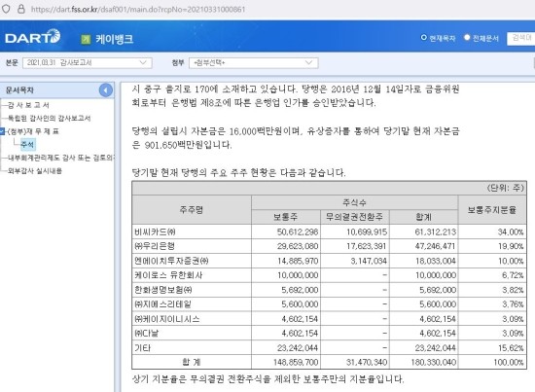The image size is (535, 392).
Task: Open 독립된 감사인의 감사보고서 tree item
Action: point(50,119)
